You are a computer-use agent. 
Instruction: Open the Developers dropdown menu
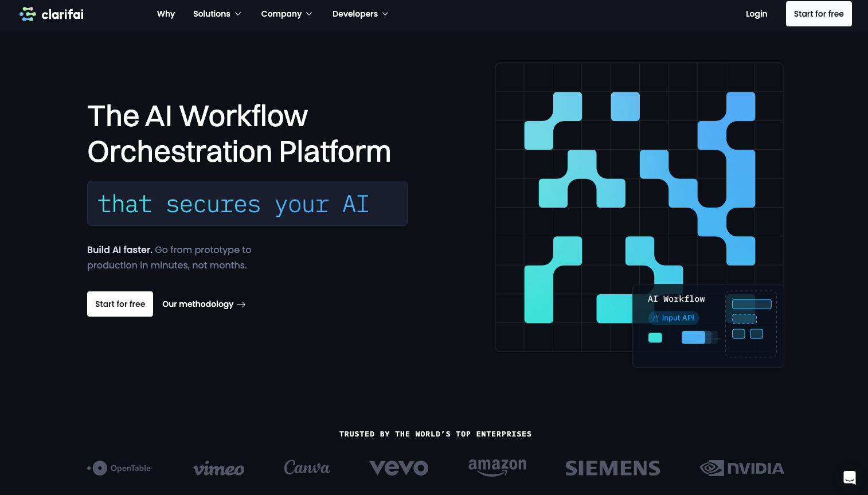tap(360, 14)
